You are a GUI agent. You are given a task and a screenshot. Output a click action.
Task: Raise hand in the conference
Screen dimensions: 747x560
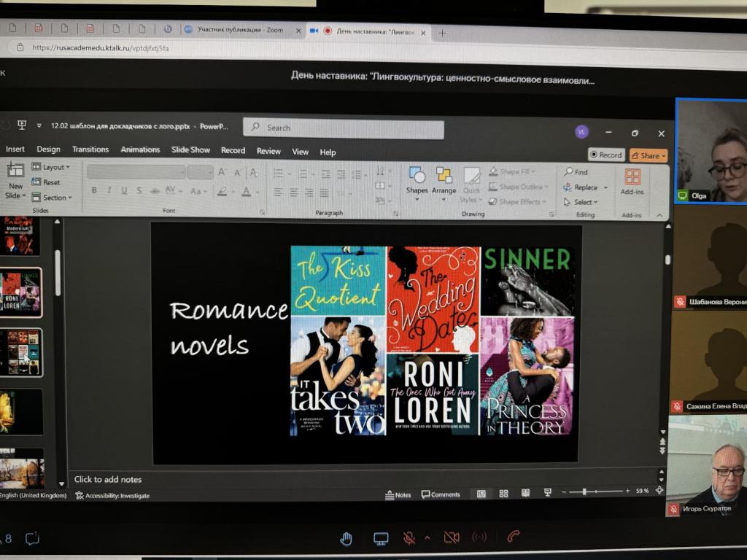[346, 539]
